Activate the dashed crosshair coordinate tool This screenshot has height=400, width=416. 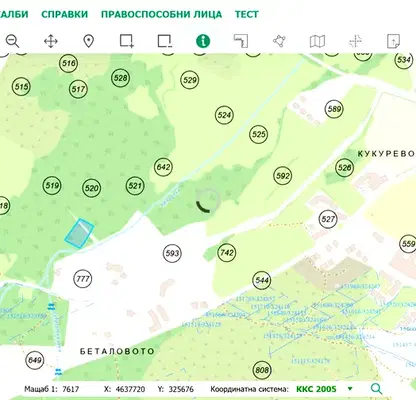tap(355, 41)
